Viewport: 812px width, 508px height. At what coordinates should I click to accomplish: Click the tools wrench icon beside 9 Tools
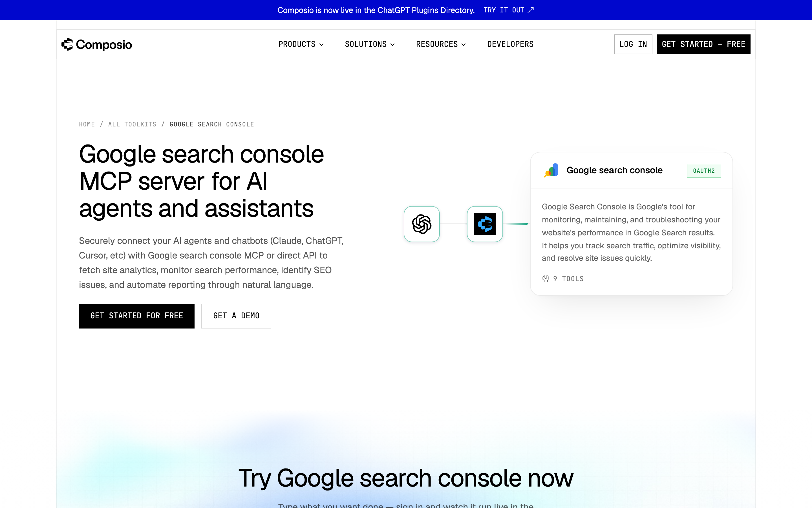(546, 279)
